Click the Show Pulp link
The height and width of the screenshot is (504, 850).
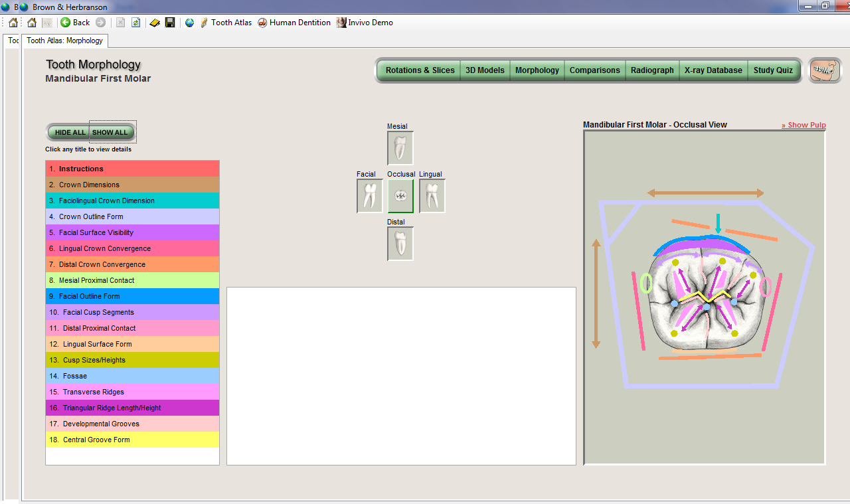[804, 125]
